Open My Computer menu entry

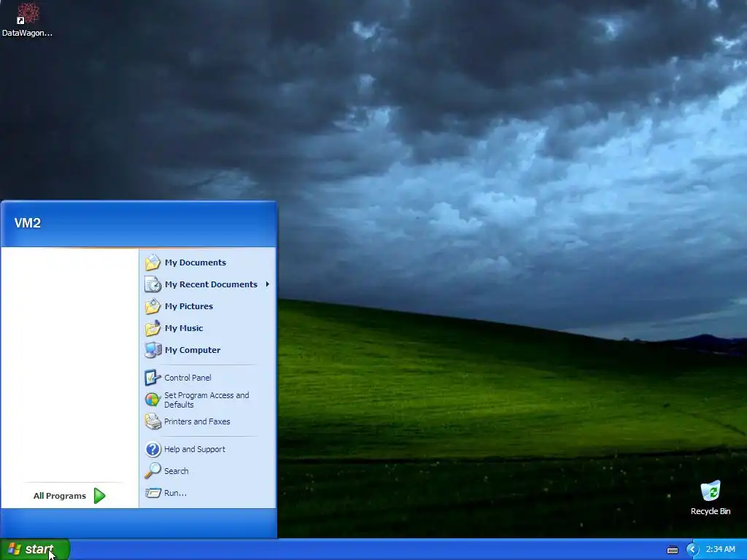[208, 350]
